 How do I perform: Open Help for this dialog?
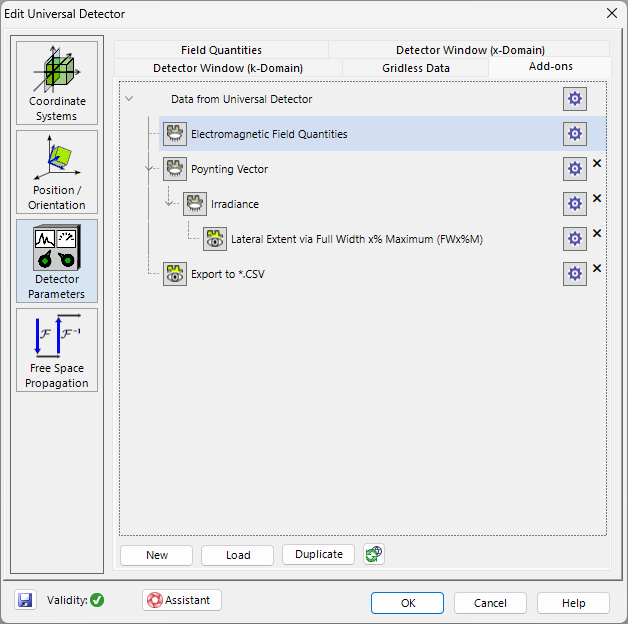[573, 603]
